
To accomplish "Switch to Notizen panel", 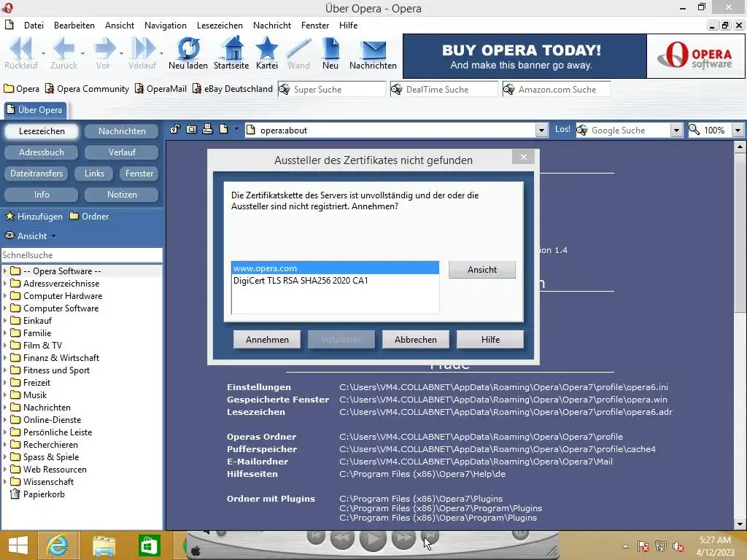I will tap(122, 195).
